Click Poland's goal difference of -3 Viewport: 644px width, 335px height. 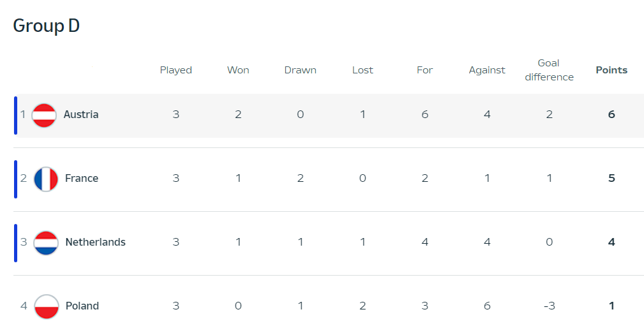(549, 306)
